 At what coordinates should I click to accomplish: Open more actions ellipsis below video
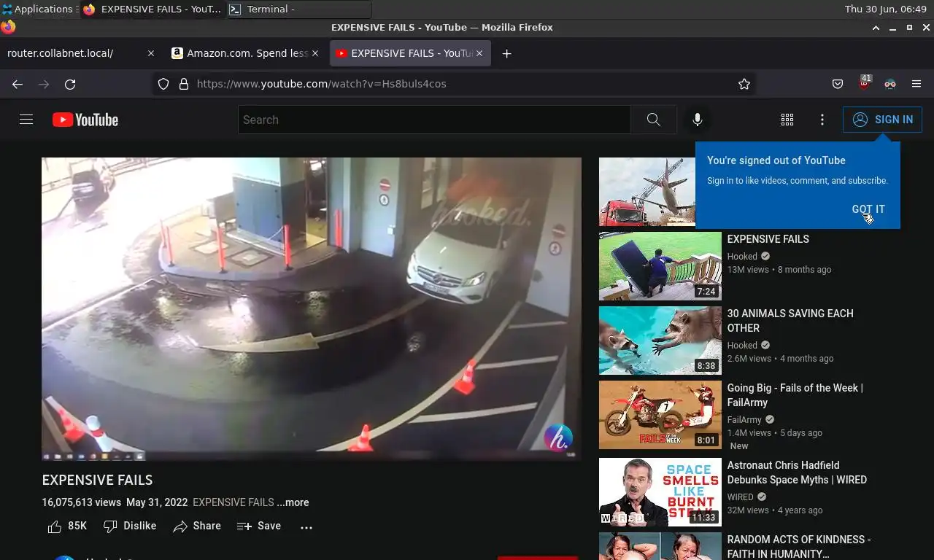[x=306, y=526]
